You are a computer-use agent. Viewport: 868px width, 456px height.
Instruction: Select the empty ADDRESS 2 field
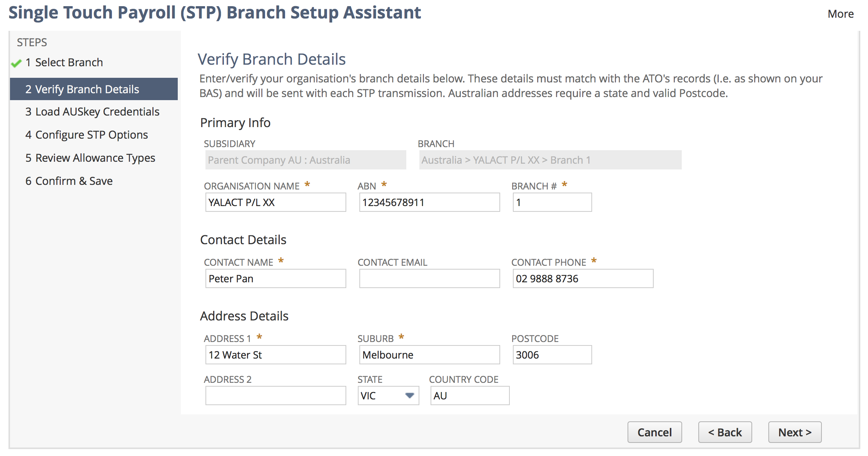(x=275, y=396)
